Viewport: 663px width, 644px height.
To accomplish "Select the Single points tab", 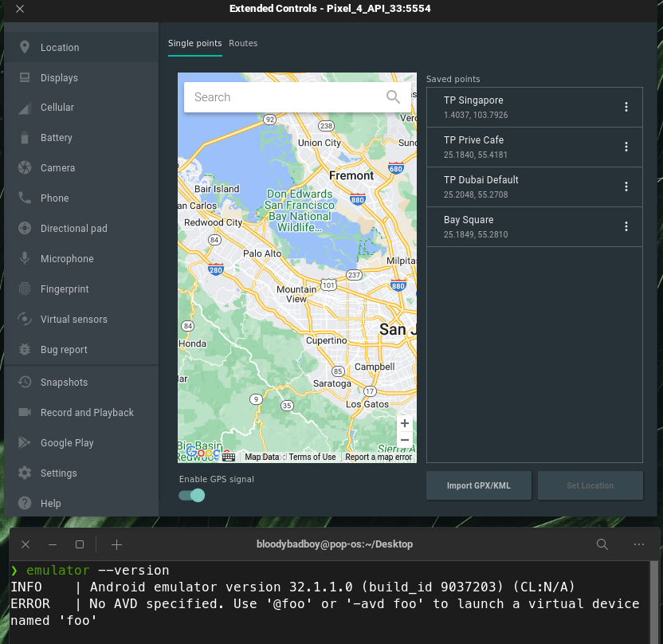I will click(194, 43).
